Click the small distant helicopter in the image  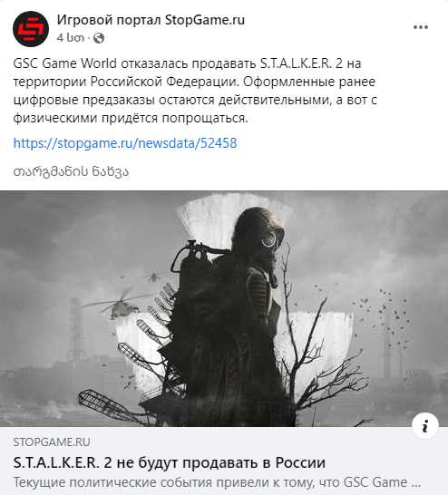pyautogui.click(x=152, y=277)
